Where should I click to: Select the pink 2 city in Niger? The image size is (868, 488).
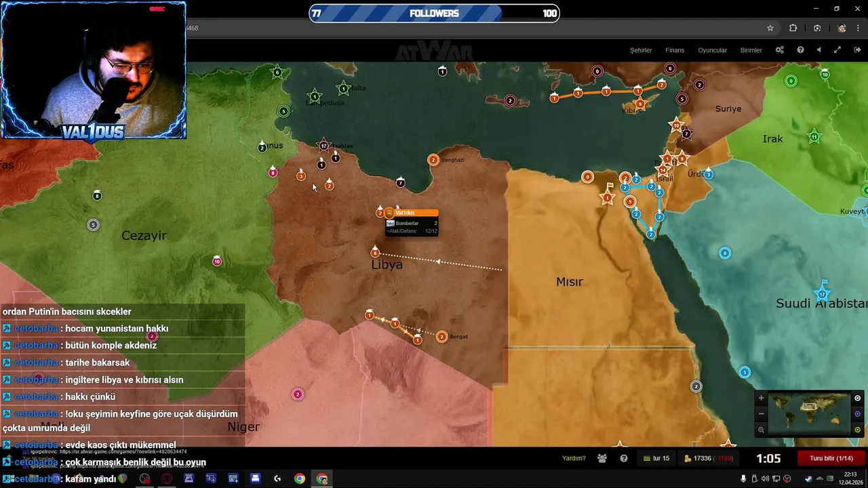(298, 394)
